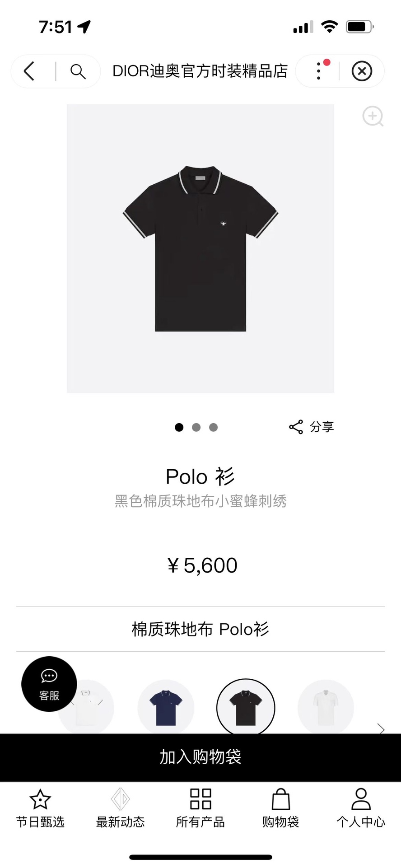Zoom into the product image

[x=373, y=117]
